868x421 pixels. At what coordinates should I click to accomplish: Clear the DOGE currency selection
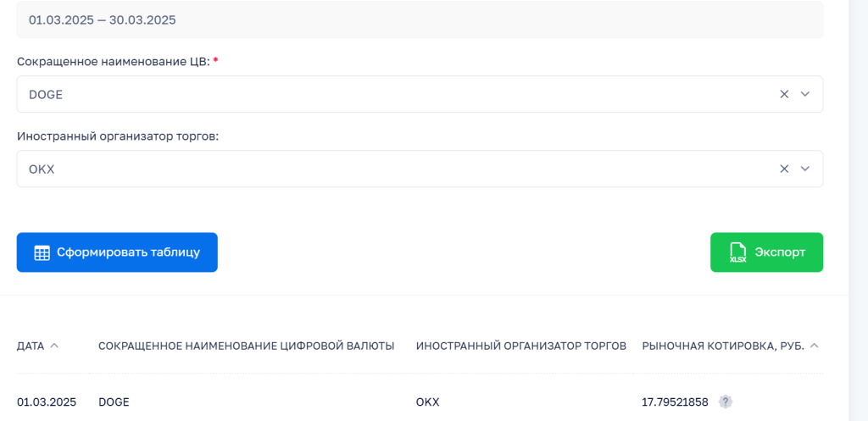point(784,95)
